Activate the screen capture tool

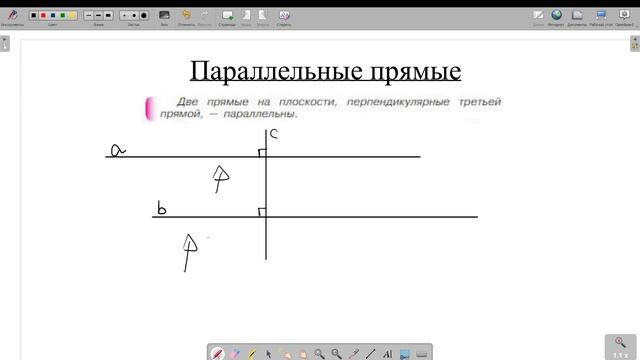[404, 354]
